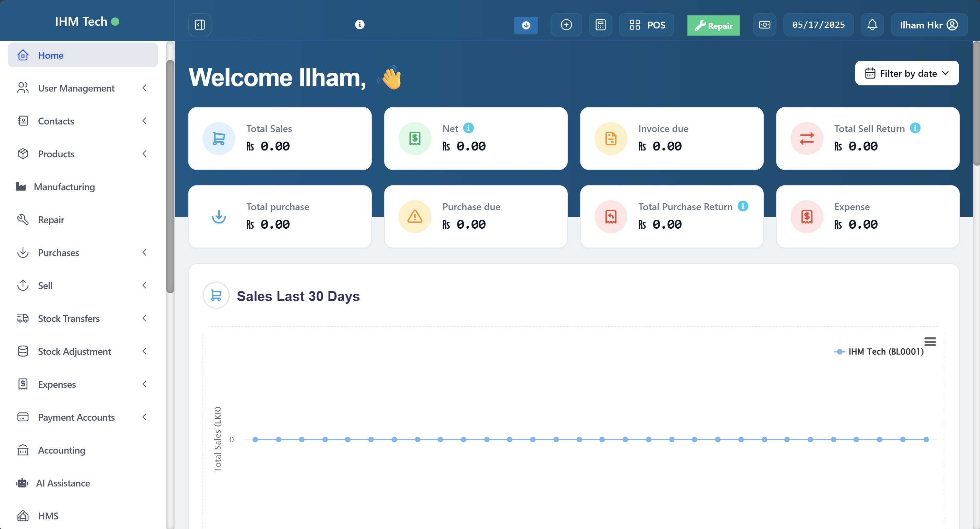Toggle sidebar collapse icon in header
The width and height of the screenshot is (980, 529).
point(200,25)
